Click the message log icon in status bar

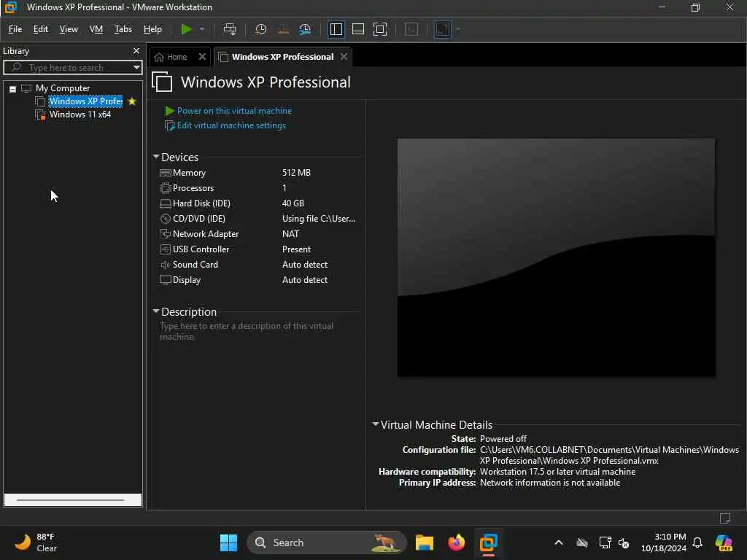pos(725,518)
